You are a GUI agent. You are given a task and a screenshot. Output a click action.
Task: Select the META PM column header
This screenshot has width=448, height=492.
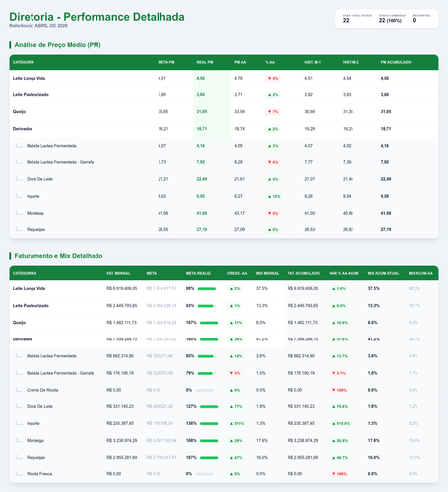166,62
